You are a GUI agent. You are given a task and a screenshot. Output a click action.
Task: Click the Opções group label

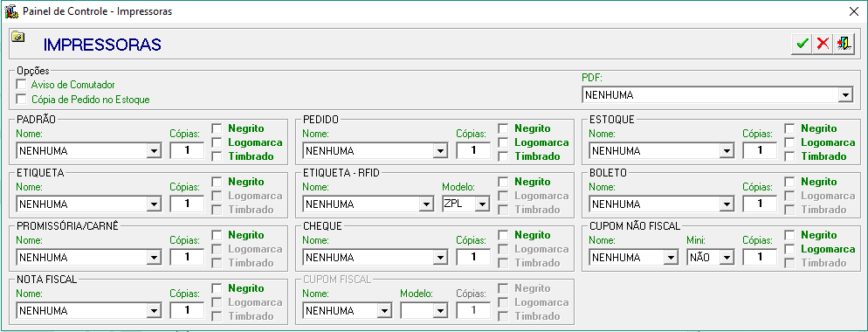pos(32,71)
